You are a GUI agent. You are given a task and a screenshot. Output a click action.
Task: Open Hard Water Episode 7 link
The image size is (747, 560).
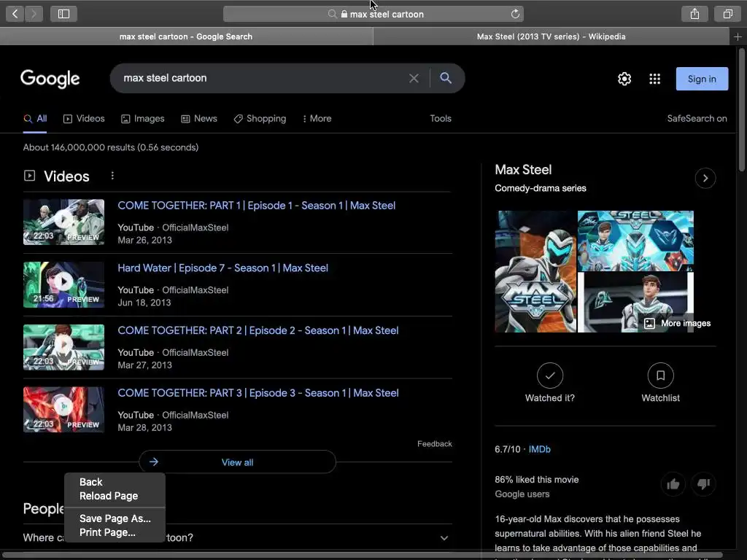point(222,268)
